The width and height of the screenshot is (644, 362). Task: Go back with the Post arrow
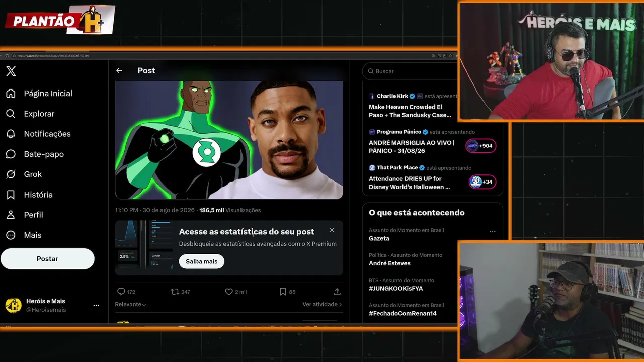(x=119, y=71)
